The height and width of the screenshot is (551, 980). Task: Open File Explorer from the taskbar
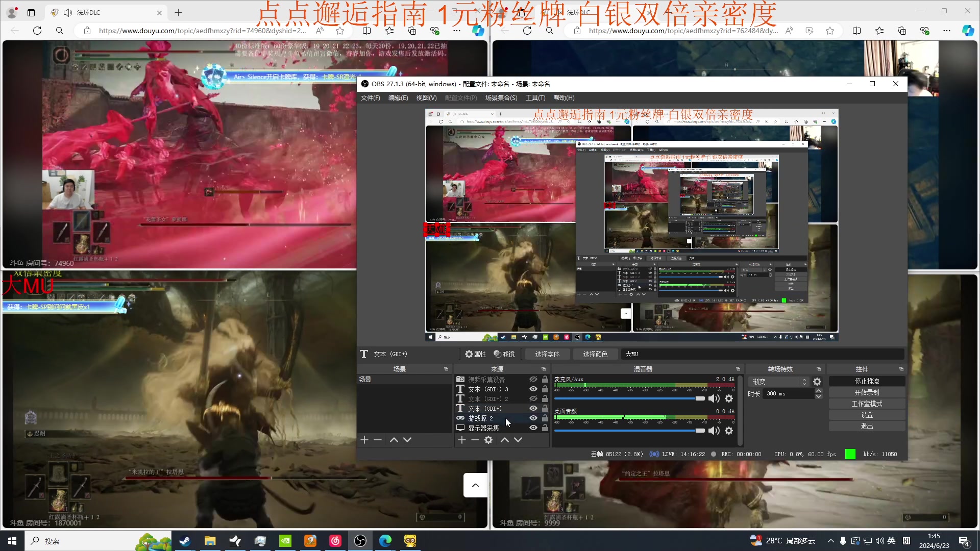point(210,541)
